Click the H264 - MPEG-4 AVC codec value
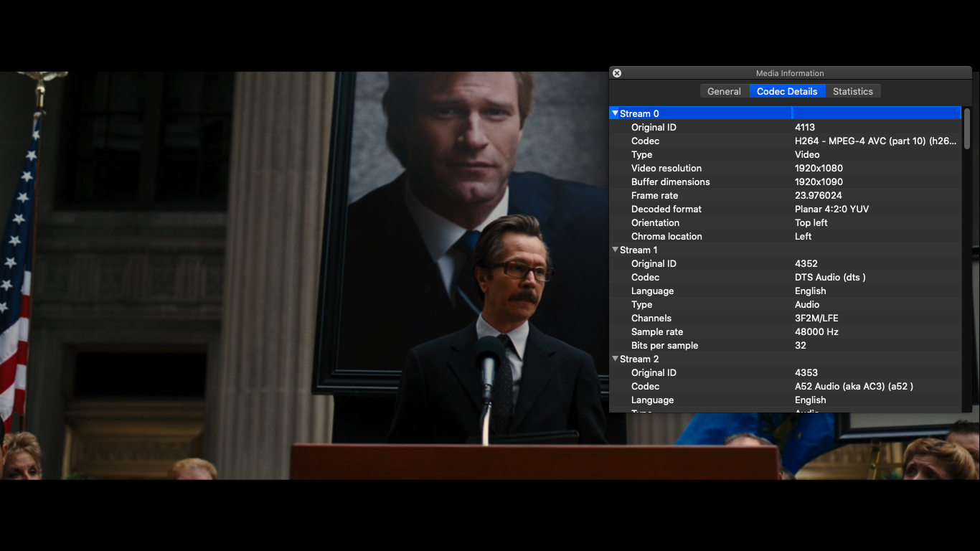Image resolution: width=980 pixels, height=551 pixels. [x=876, y=141]
